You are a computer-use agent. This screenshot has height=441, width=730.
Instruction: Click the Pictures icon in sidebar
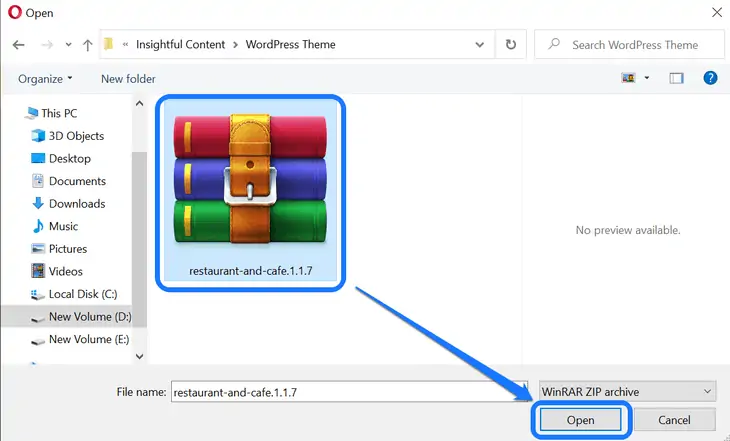(x=38, y=248)
